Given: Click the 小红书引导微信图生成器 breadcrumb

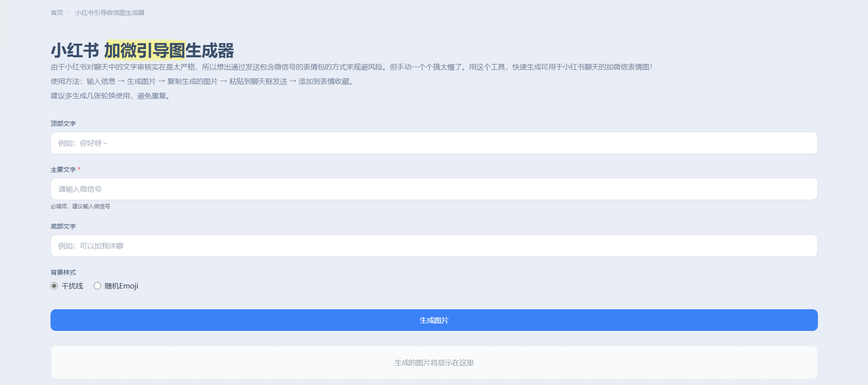Looking at the screenshot, I should pos(110,13).
